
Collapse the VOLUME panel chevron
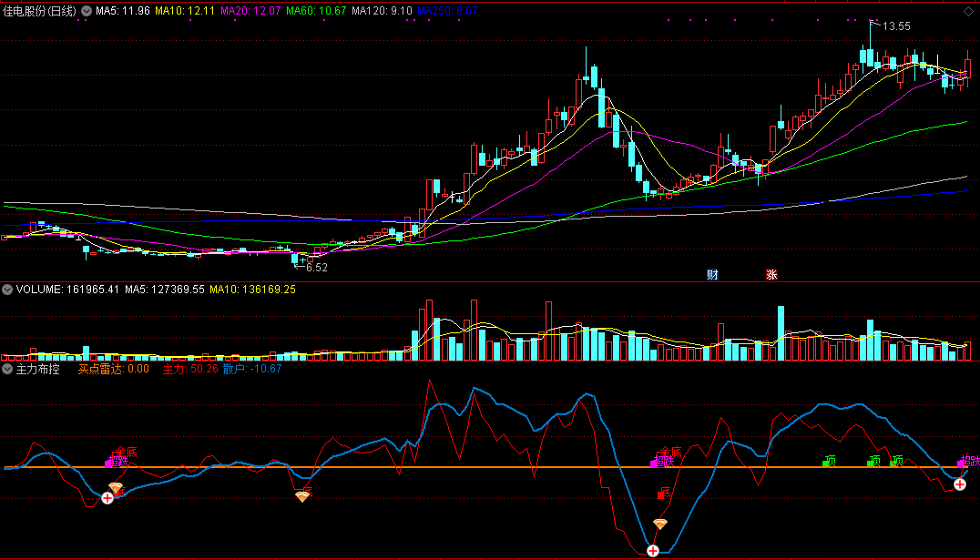[7, 290]
